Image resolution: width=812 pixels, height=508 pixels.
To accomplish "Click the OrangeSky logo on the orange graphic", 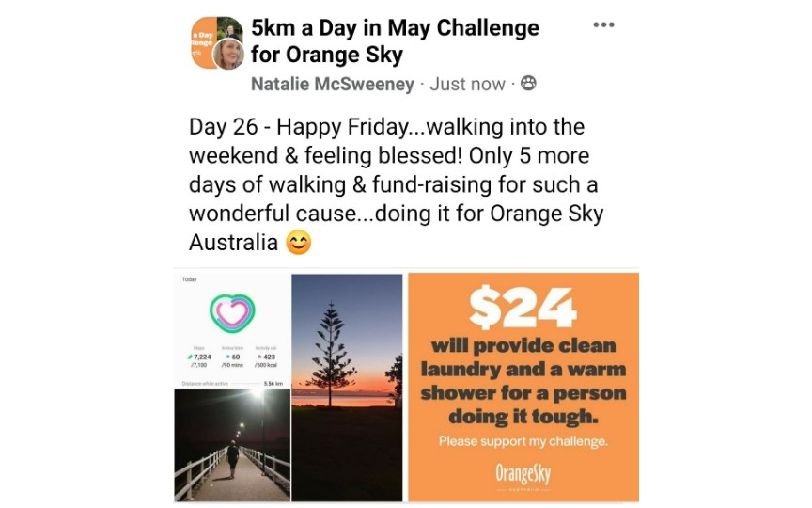I will tap(523, 474).
